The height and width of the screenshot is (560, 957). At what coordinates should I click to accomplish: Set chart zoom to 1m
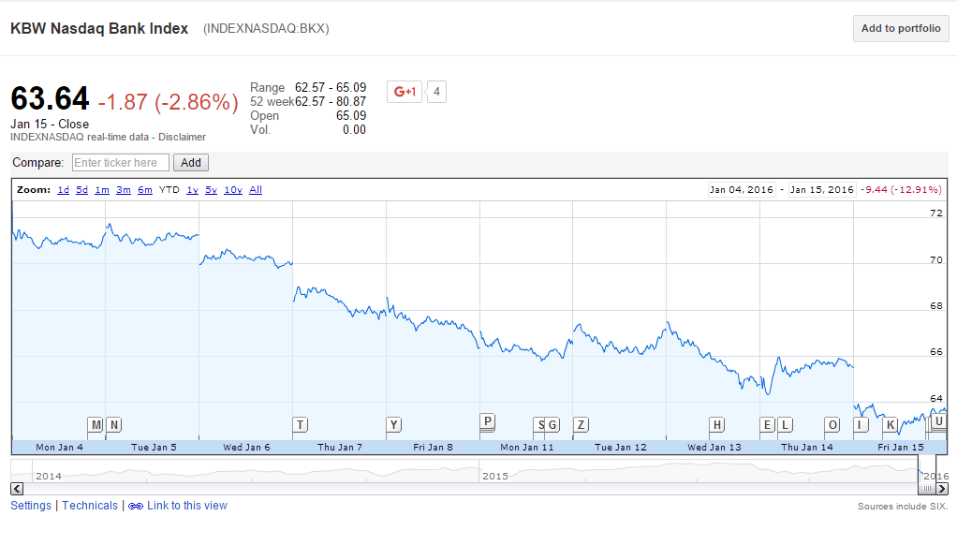point(102,190)
